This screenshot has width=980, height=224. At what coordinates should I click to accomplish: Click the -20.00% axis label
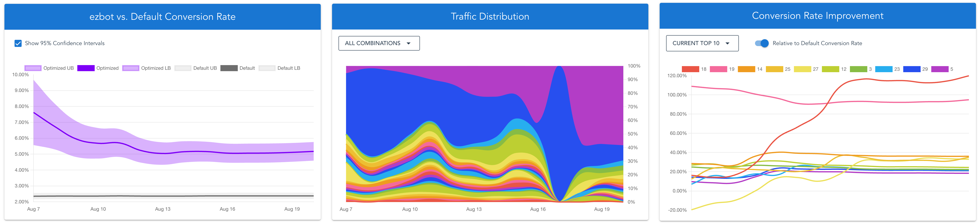click(x=678, y=210)
